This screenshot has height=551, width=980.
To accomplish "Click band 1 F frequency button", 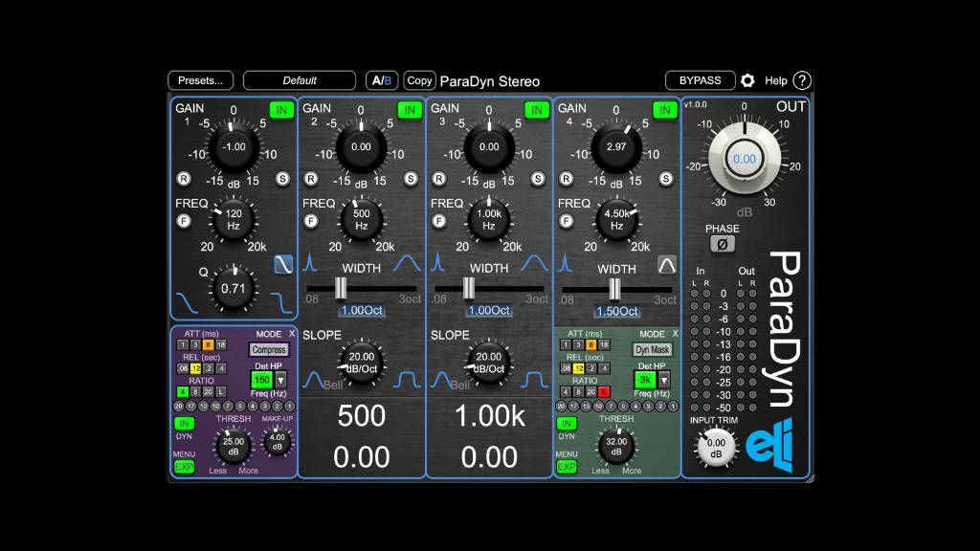I will [x=184, y=221].
